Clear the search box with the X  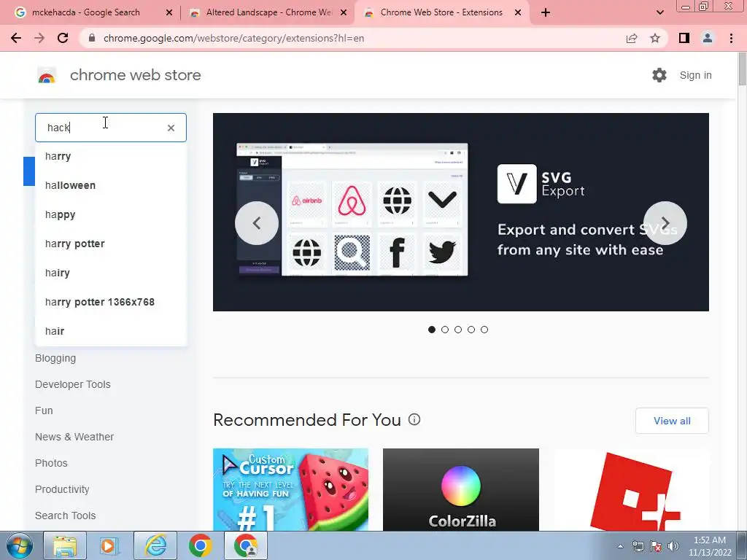coord(171,128)
